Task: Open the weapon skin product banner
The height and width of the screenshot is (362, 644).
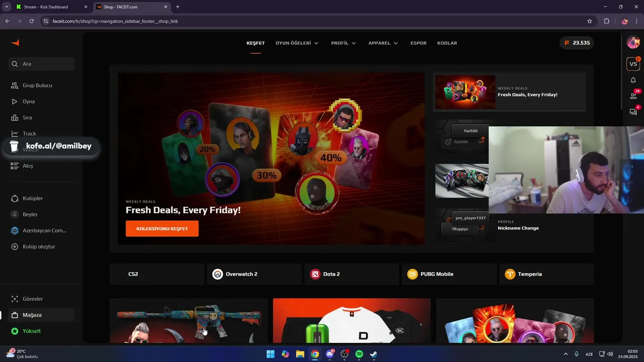Action: 189,321
